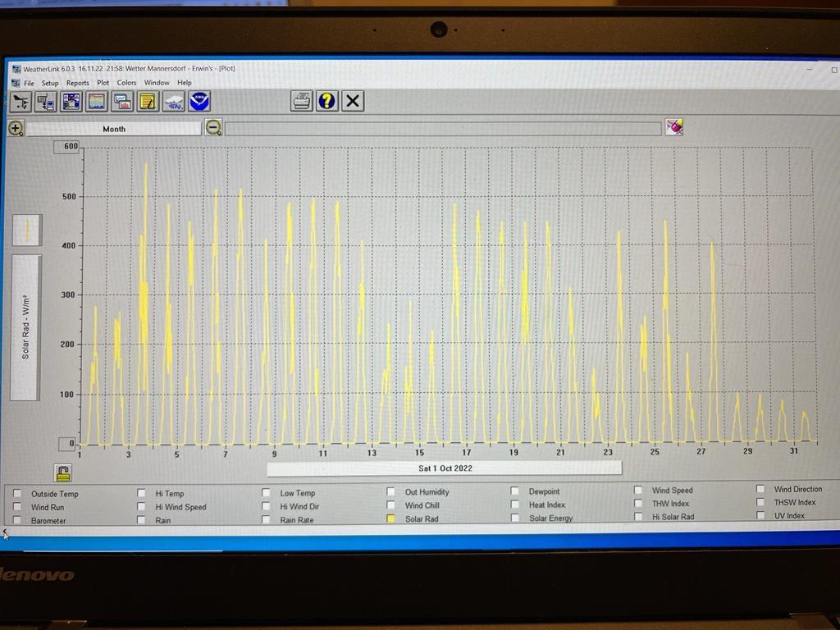Screen dimensions: 840x630
Task: Open the Plot menu
Action: pyautogui.click(x=103, y=83)
